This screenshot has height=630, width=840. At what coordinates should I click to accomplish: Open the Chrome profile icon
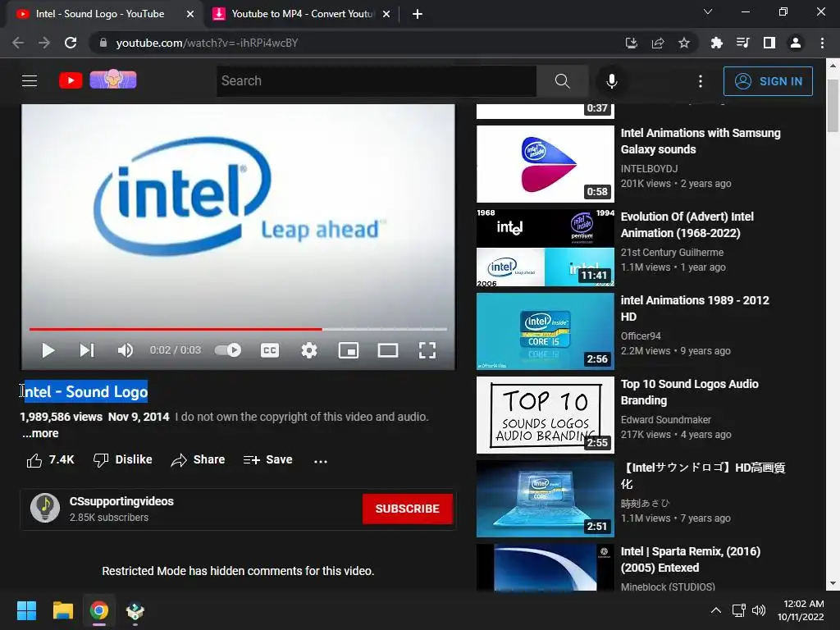[x=796, y=43]
